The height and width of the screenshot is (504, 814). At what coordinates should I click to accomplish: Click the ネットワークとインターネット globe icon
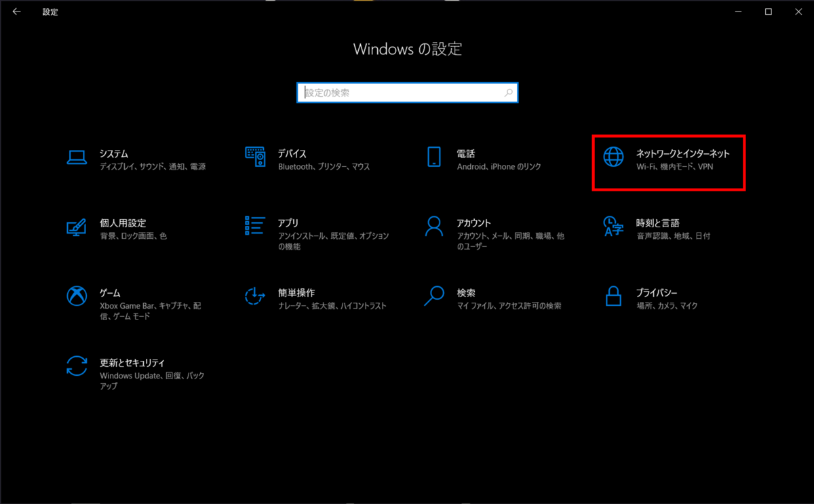(614, 158)
